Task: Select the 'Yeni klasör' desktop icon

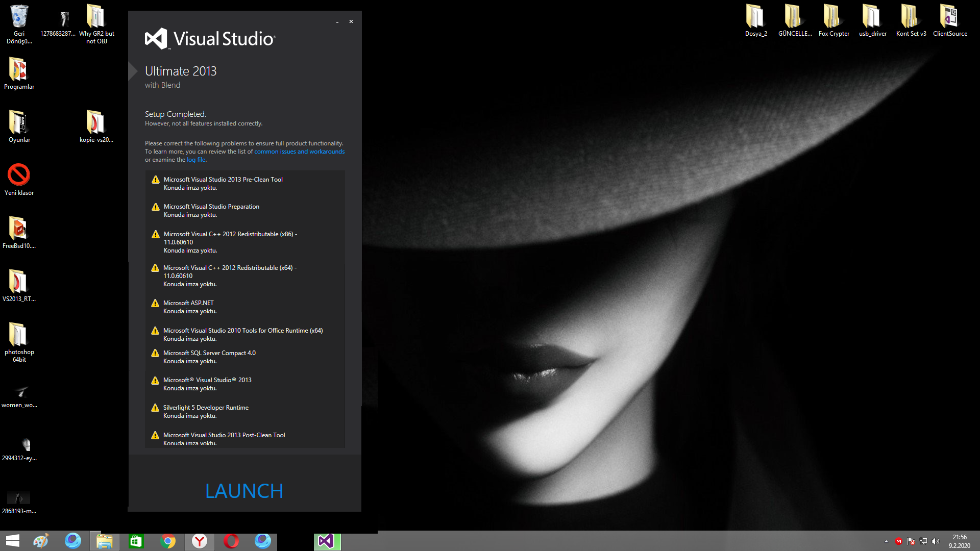Action: [x=19, y=180]
